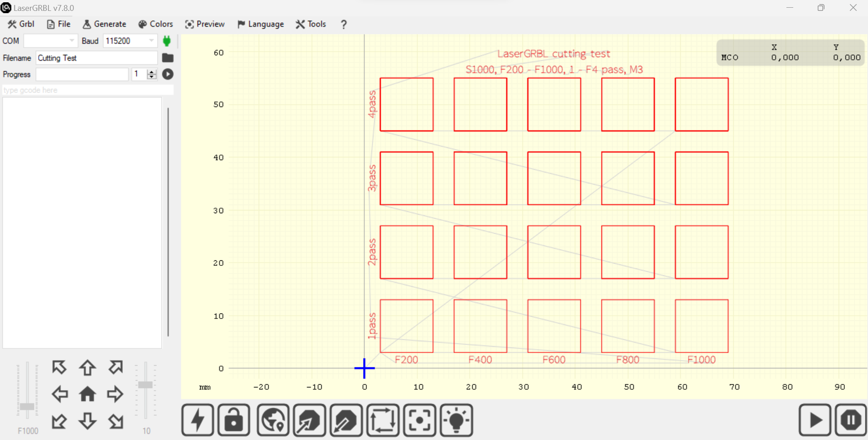Click the frame outline button
This screenshot has height=440, width=868.
(383, 420)
